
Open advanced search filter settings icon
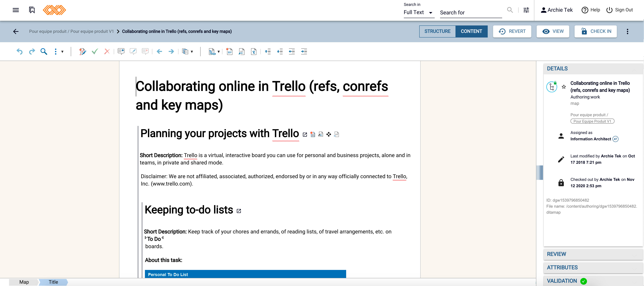click(526, 10)
